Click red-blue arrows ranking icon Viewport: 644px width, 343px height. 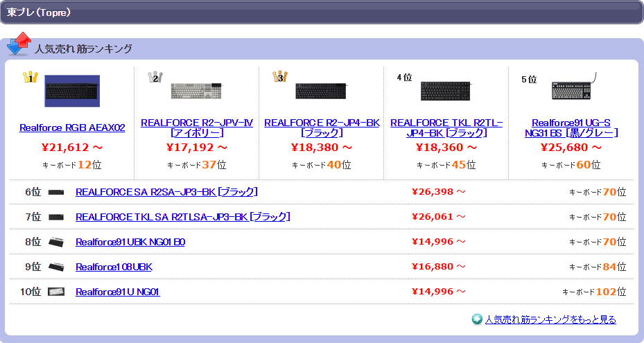pyautogui.click(x=19, y=44)
